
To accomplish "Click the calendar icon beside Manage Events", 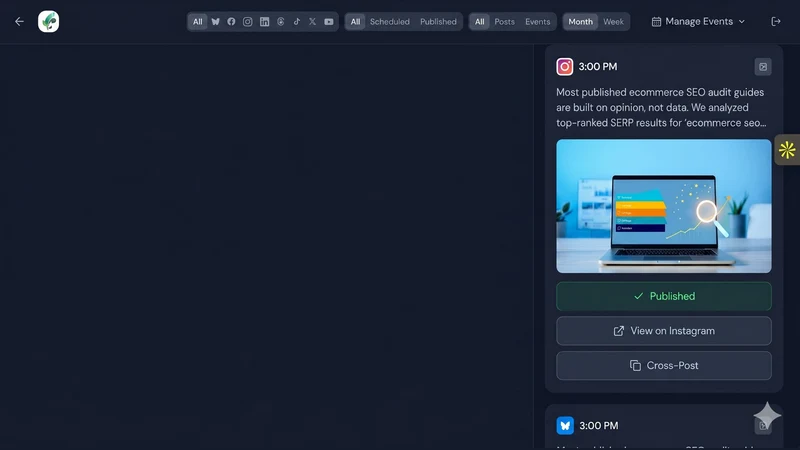I will point(656,21).
